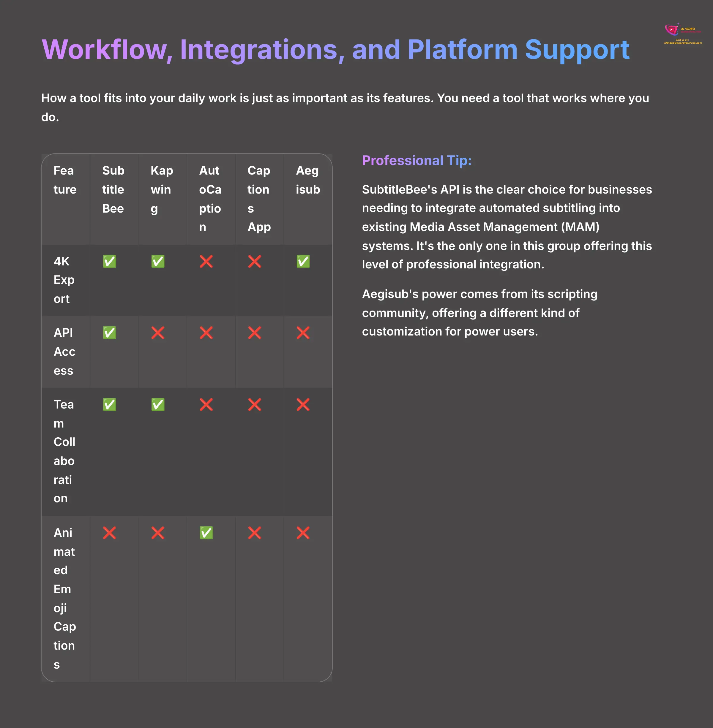
Task: Click Kapwing checkmark in Team Collaboration row
Action: (x=158, y=405)
